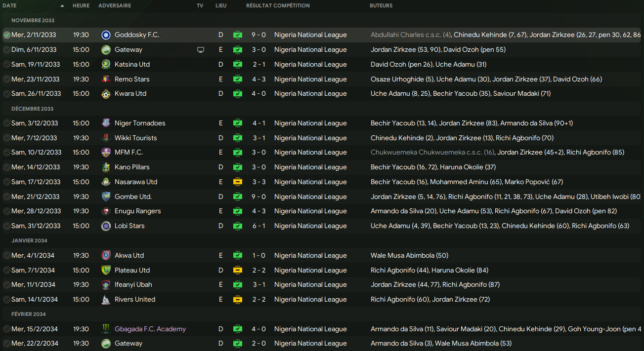Collapse the JANVIER 2034 month group
The image size is (644, 351).
click(x=29, y=241)
